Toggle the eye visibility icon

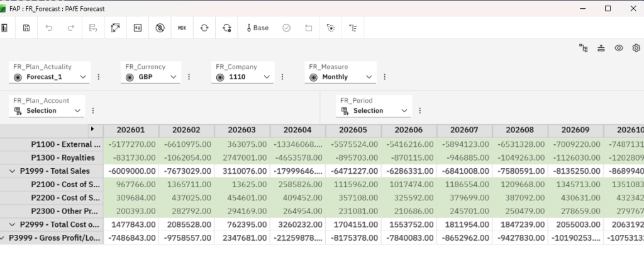coord(618,48)
